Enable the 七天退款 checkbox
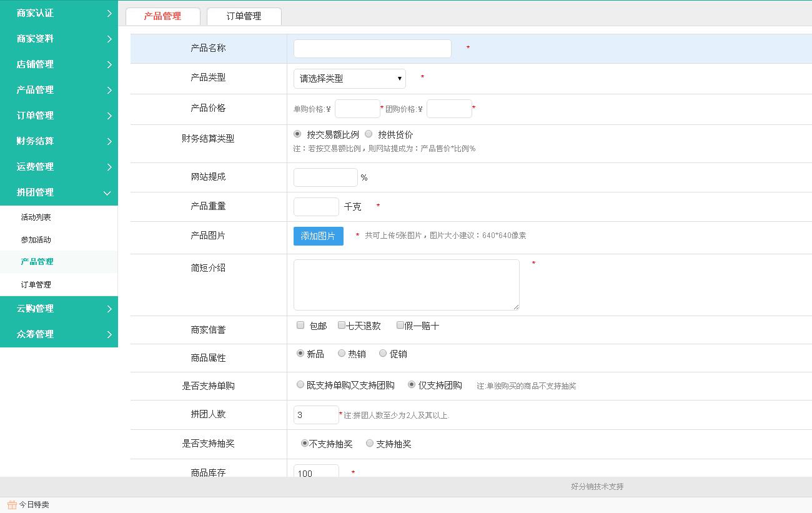This screenshot has width=812, height=513. click(342, 325)
